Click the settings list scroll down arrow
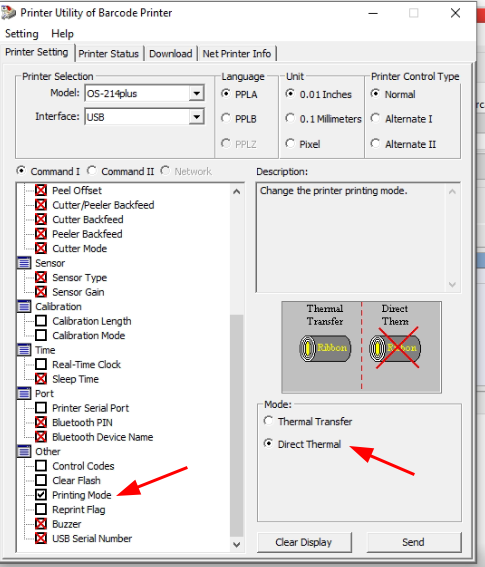485x567 pixels. click(237, 544)
